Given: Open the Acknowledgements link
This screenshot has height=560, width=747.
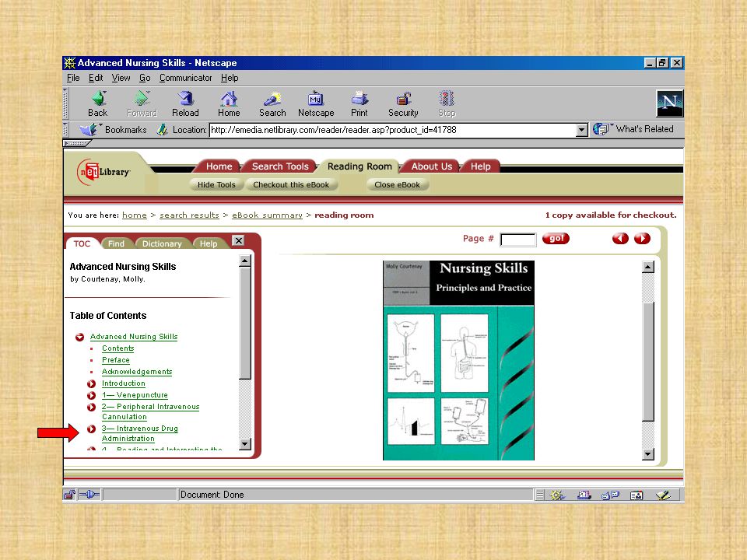Looking at the screenshot, I should (x=137, y=372).
